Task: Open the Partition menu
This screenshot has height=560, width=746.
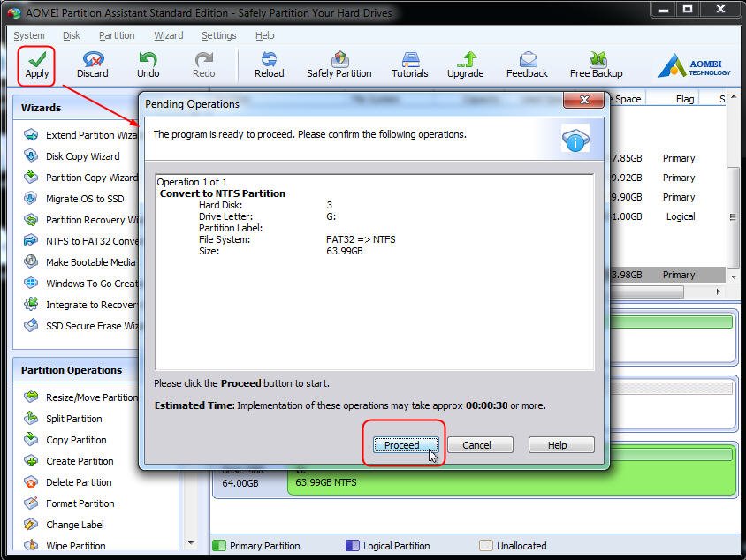Action: click(x=117, y=35)
